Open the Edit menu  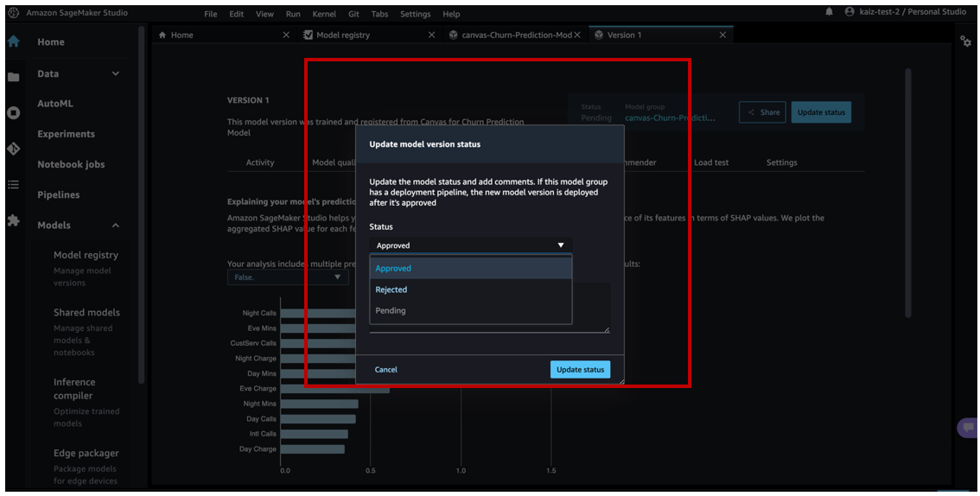pos(236,14)
